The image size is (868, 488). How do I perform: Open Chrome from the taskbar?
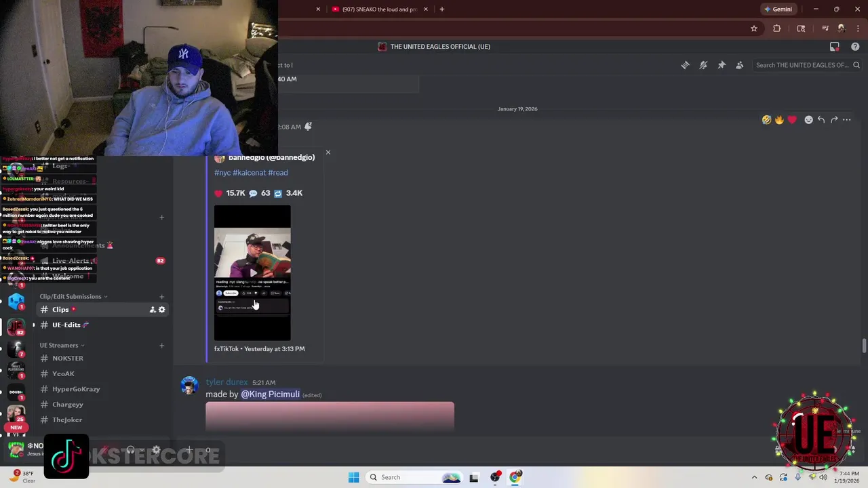click(x=515, y=477)
